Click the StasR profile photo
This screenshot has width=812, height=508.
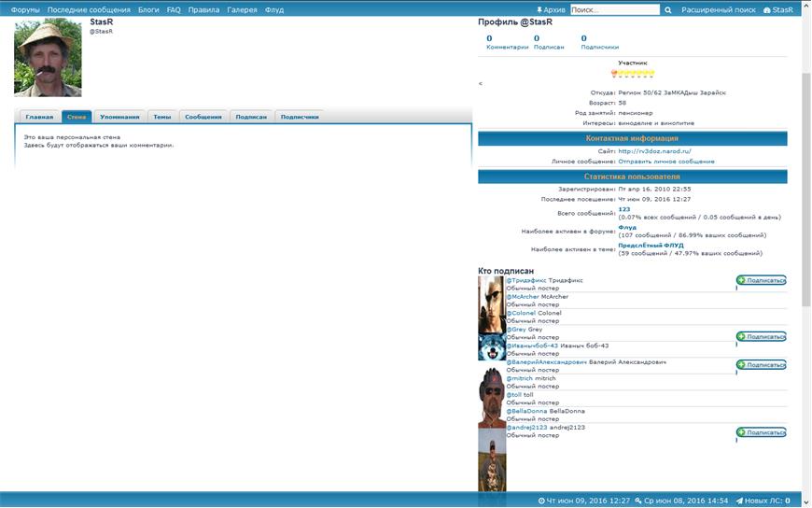(48, 58)
